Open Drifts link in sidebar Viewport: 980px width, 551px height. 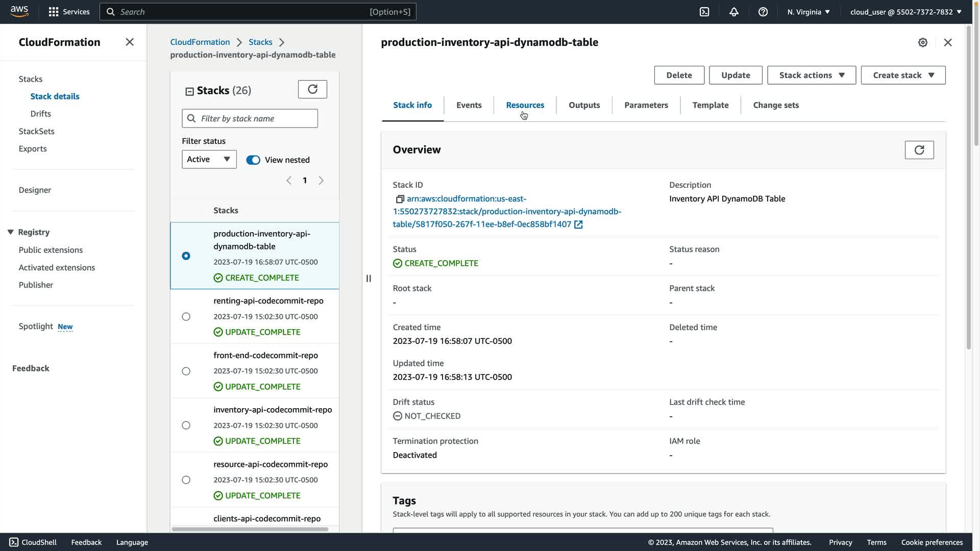pos(40,114)
